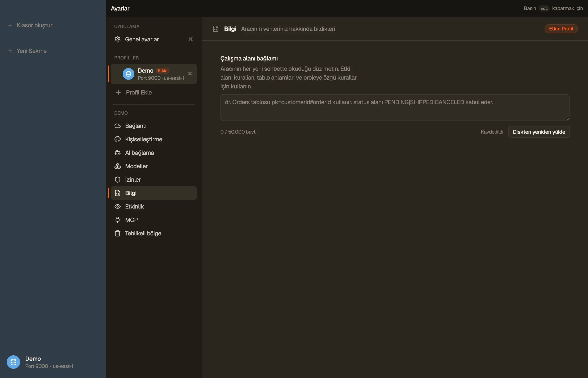Image resolution: width=588 pixels, height=378 pixels.
Task: Open Genel ayarlar settings
Action: coord(154,39)
